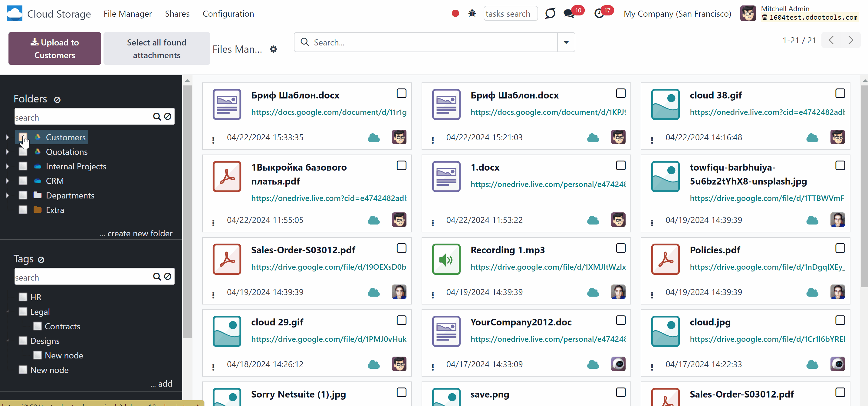Check the Designs tag checkbox
The height and width of the screenshot is (406, 868).
(23, 341)
